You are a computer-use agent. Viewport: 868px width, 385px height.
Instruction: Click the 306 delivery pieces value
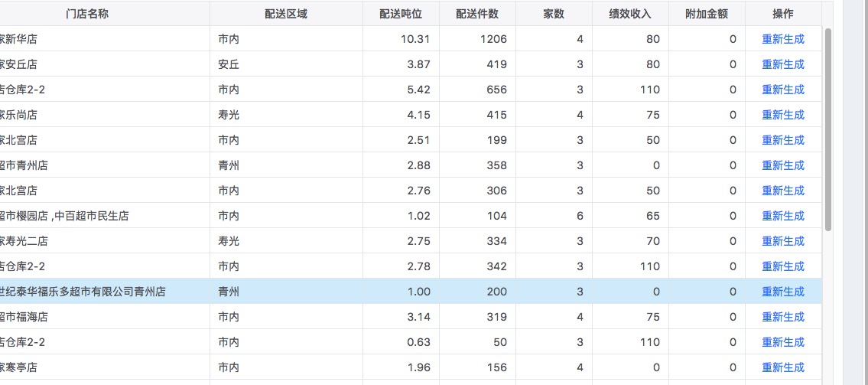(496, 191)
